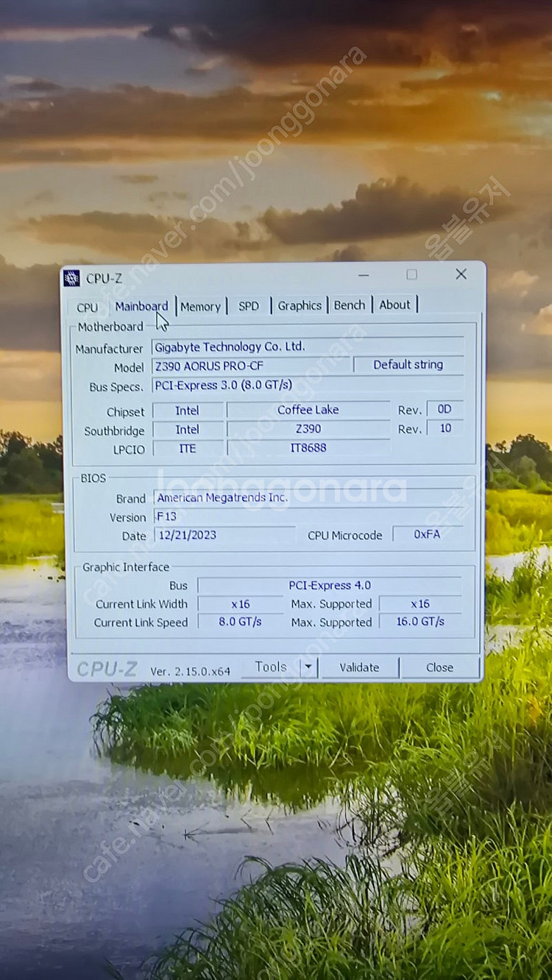Screen dimensions: 552x980
Task: Open the Bench tab
Action: (x=350, y=305)
